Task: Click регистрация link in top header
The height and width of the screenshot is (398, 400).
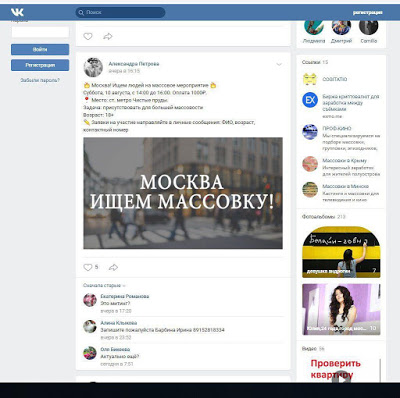Action: (x=368, y=13)
